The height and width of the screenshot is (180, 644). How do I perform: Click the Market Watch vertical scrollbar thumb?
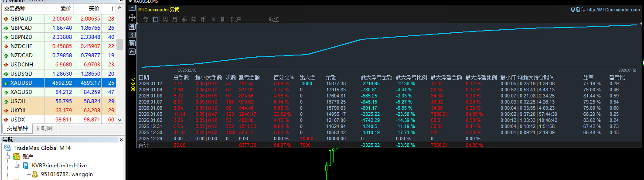tap(119, 45)
